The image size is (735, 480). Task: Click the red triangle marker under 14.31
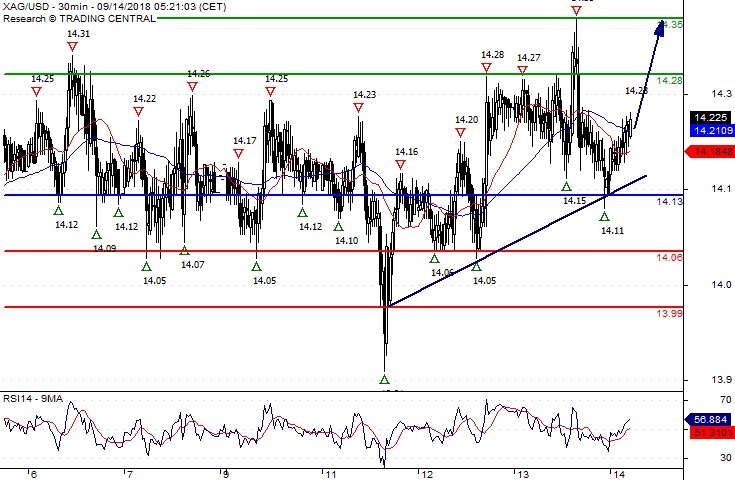(72, 46)
